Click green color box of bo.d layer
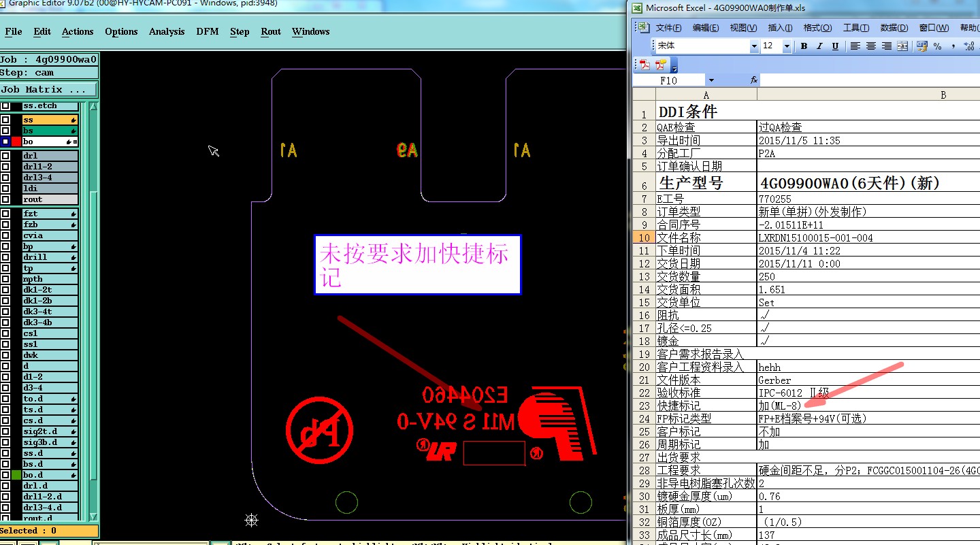Screen dimensions: 980x545 tap(16, 475)
